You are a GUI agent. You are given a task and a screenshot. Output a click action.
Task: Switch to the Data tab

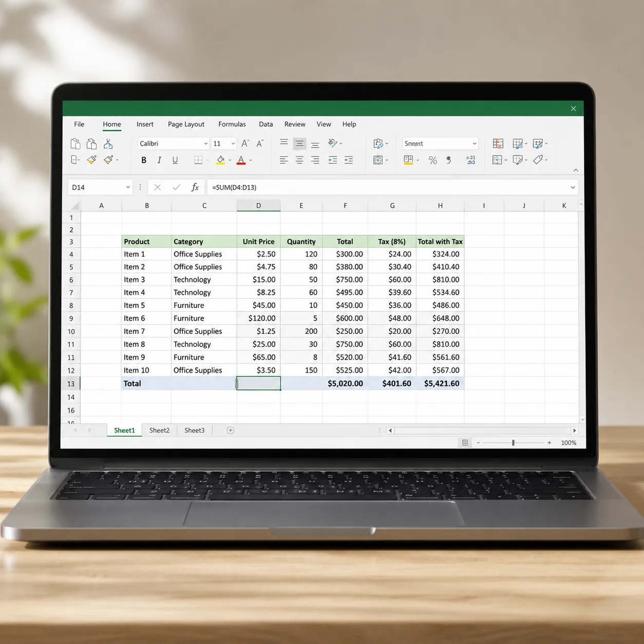pyautogui.click(x=266, y=124)
